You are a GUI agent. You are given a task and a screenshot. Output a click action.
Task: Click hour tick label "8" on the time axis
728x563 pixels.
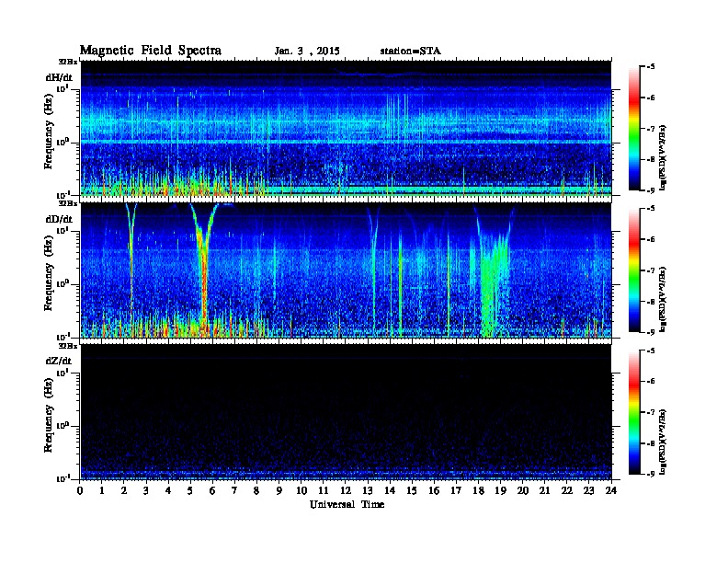pos(256,490)
